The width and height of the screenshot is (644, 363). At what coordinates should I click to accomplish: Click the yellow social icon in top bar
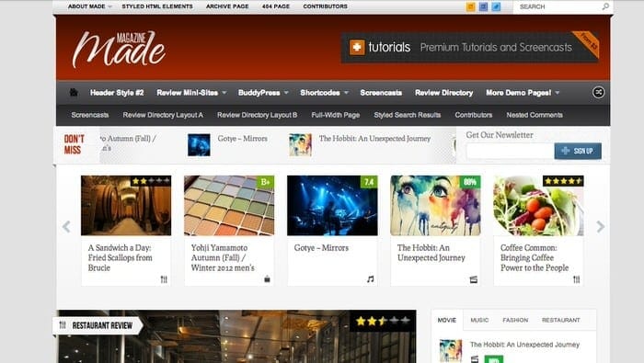tap(471, 6)
